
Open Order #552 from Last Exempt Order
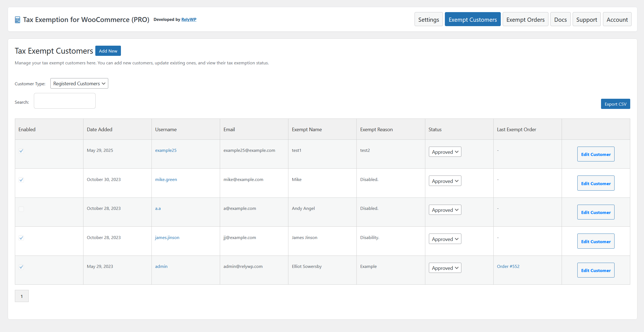click(x=508, y=266)
